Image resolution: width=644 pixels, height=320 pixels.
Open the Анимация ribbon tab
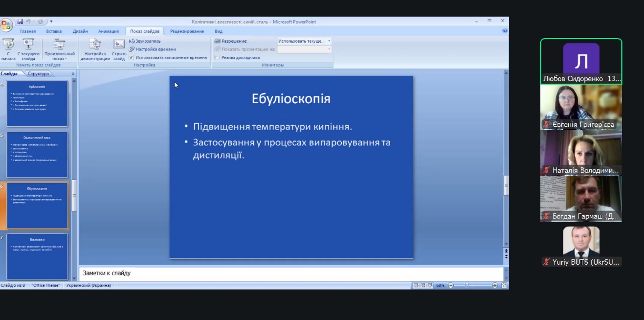108,31
